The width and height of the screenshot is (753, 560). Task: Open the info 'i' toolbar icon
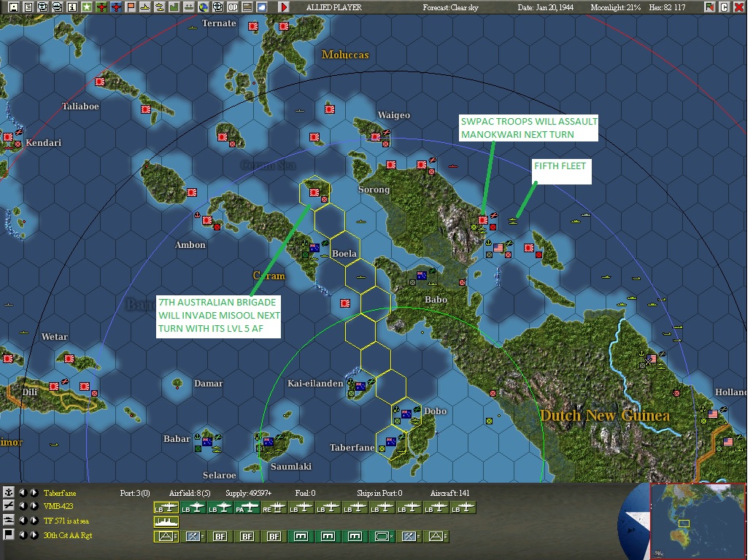pyautogui.click(x=72, y=7)
